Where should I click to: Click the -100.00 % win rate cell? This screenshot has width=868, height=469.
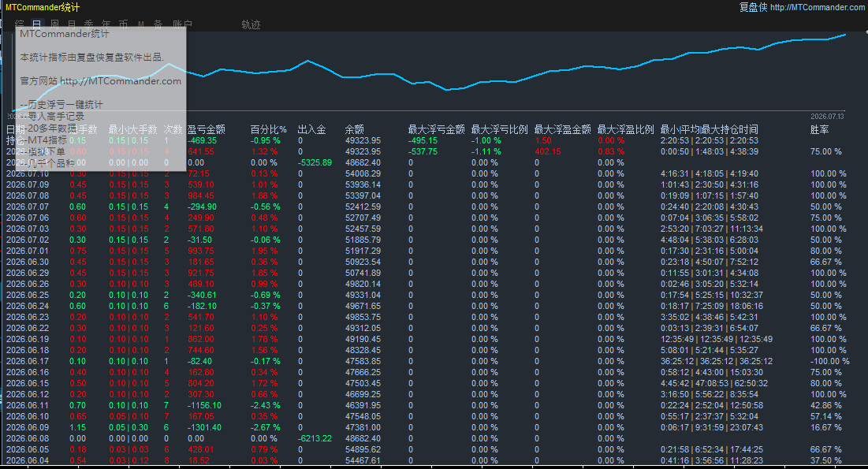pos(830,361)
